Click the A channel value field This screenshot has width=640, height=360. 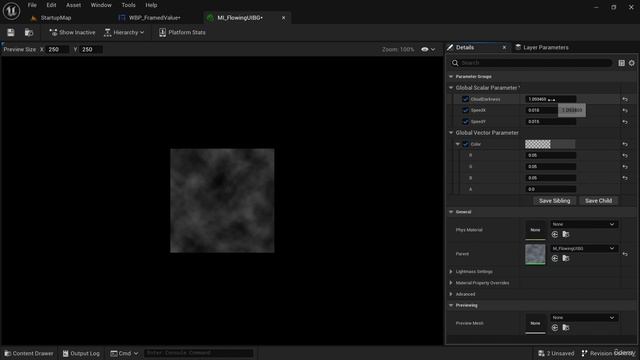550,189
